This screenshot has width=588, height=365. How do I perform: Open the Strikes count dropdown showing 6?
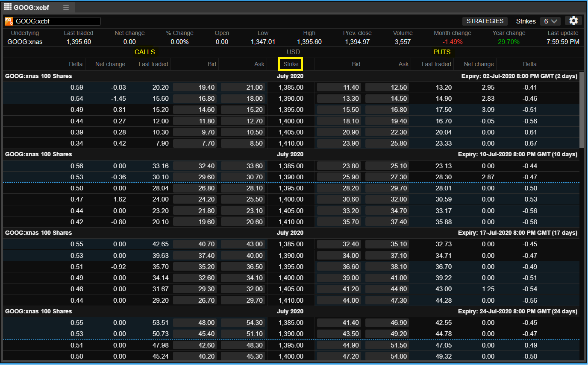coord(550,21)
